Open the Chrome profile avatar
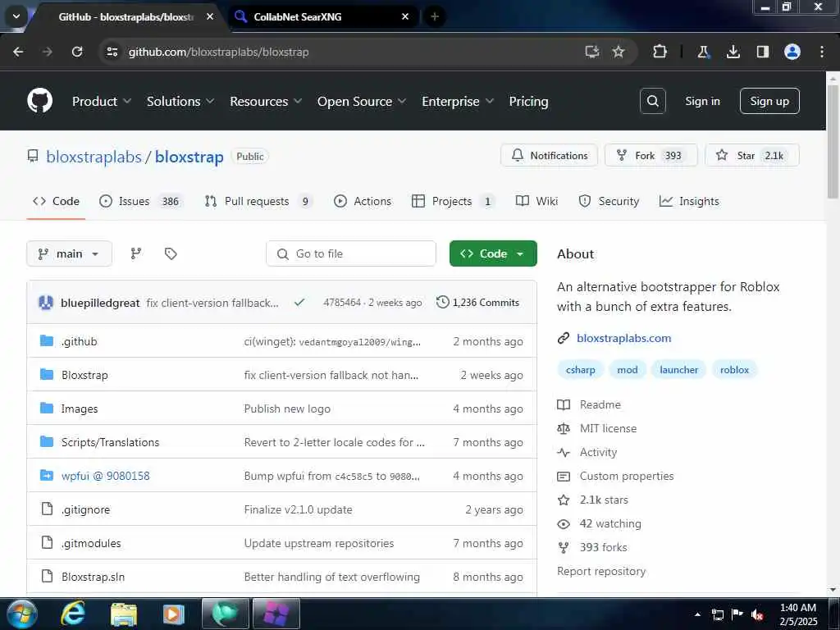Viewport: 840px width, 630px height. point(792,52)
